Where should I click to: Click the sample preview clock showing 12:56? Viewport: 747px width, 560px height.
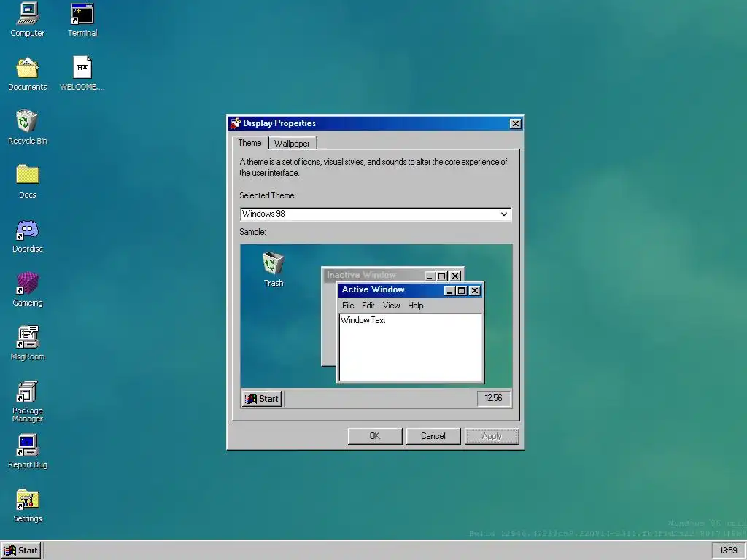tap(494, 398)
